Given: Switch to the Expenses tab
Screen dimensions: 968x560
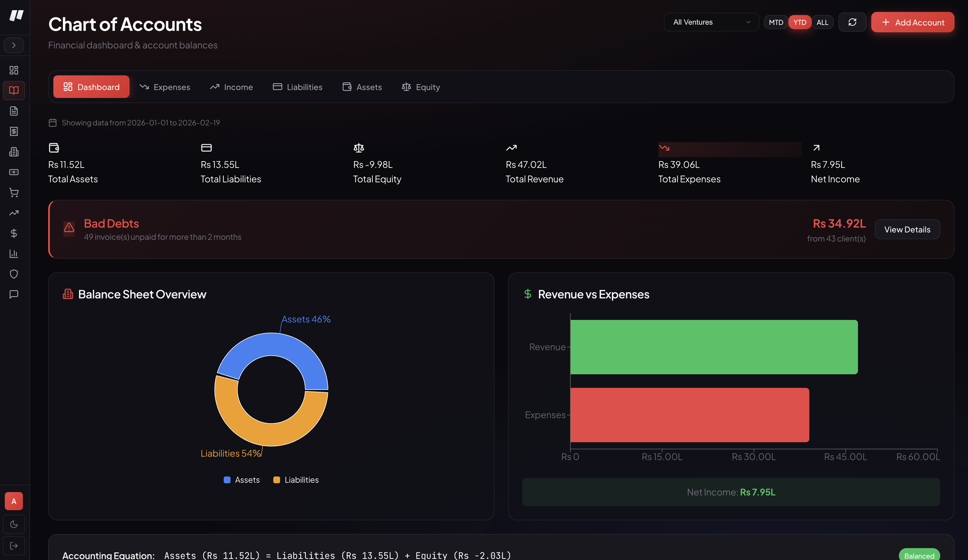Looking at the screenshot, I should point(165,87).
